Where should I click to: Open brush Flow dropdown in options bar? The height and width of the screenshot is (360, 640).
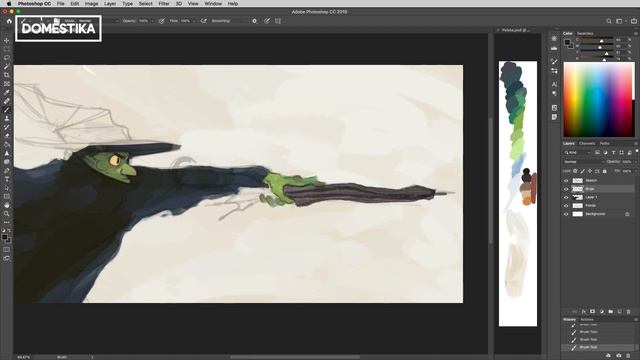(194, 21)
